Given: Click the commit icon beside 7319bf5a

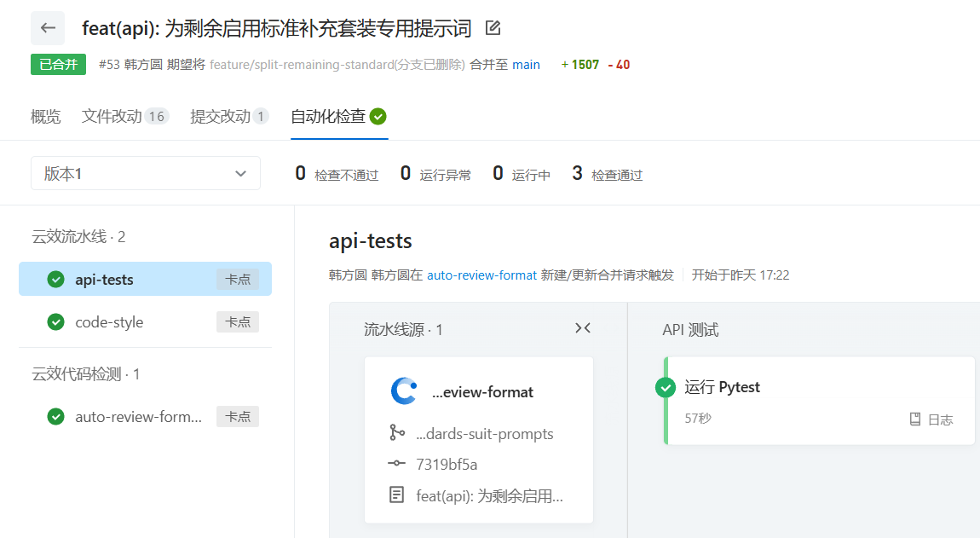Looking at the screenshot, I should 396,464.
